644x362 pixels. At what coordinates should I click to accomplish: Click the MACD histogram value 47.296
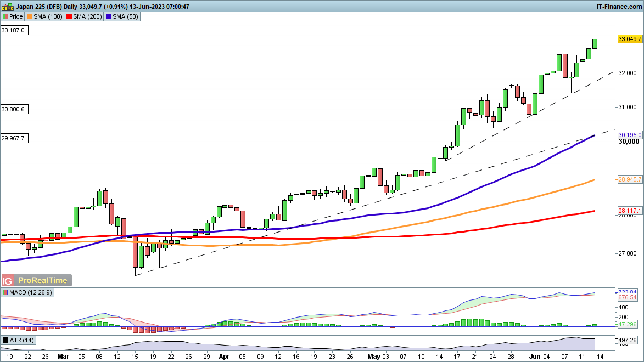click(627, 324)
